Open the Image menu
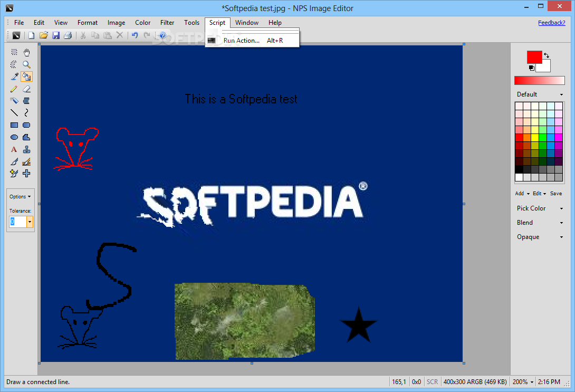The image size is (575, 392). click(116, 22)
